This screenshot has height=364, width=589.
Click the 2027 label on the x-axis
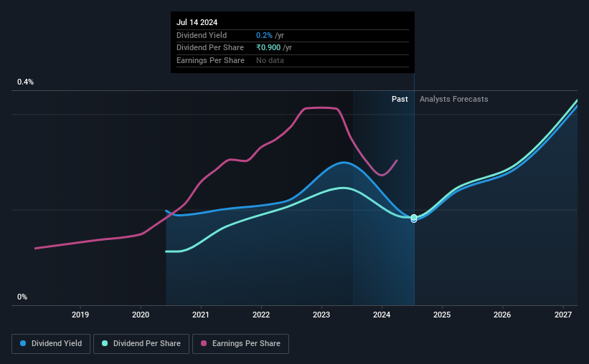pos(563,315)
